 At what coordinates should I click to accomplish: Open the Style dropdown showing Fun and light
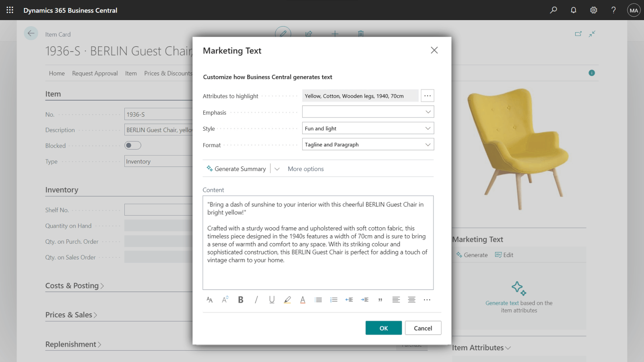tap(368, 128)
